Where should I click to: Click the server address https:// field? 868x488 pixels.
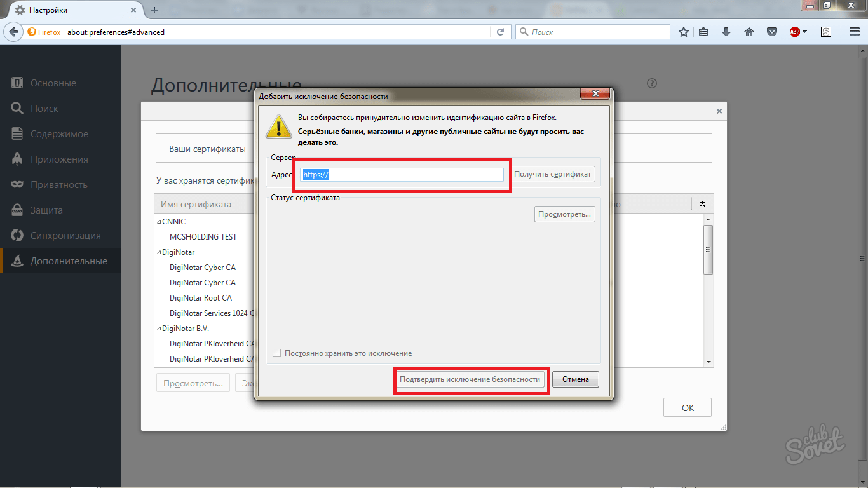402,175
